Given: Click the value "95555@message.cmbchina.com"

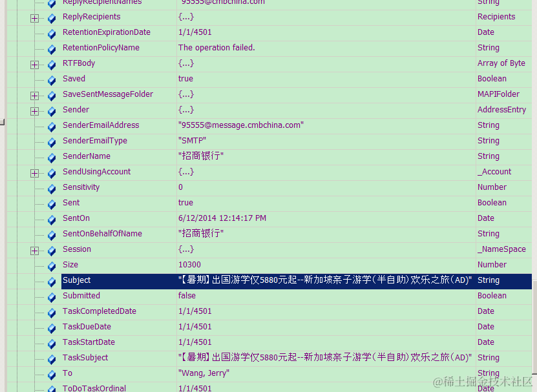Looking at the screenshot, I should (x=241, y=125).
